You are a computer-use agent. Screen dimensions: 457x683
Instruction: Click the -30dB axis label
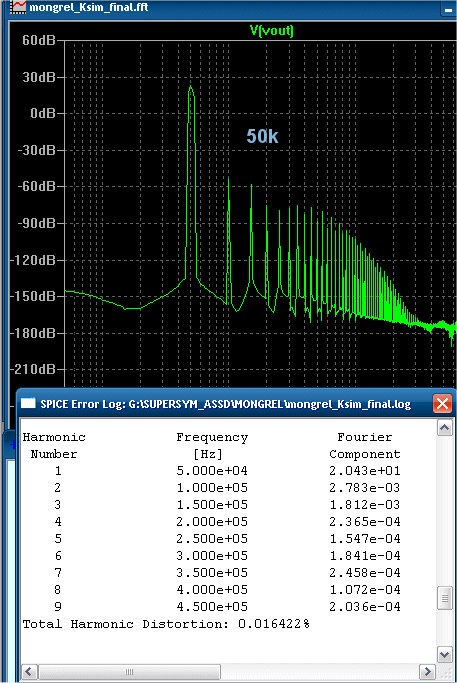pos(36,150)
